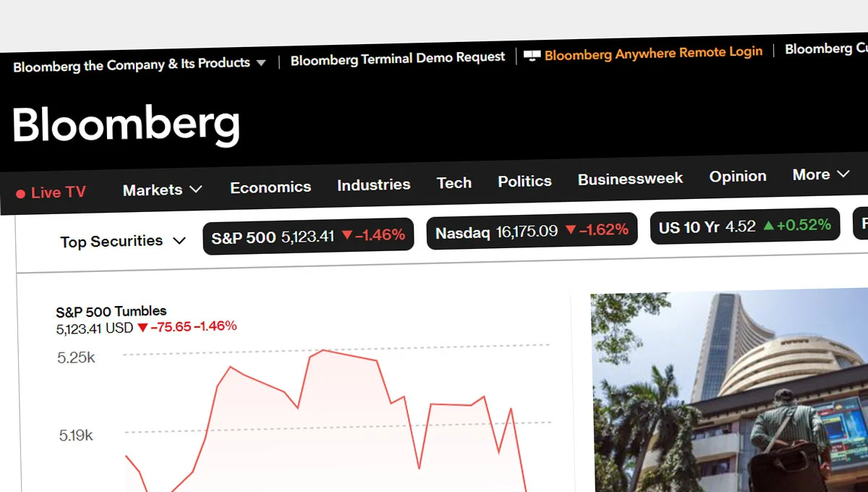The image size is (868, 492).
Task: Open the stock exchange building photo
Action: point(731,391)
